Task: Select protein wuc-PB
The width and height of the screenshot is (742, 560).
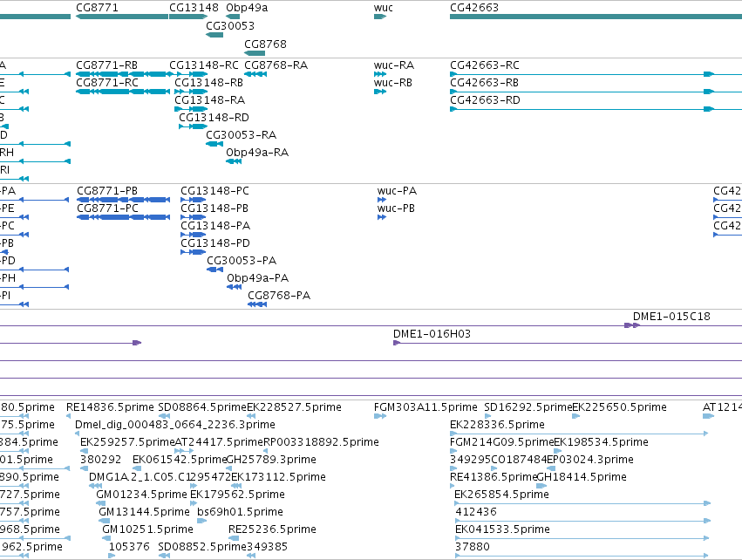Action: (x=396, y=208)
